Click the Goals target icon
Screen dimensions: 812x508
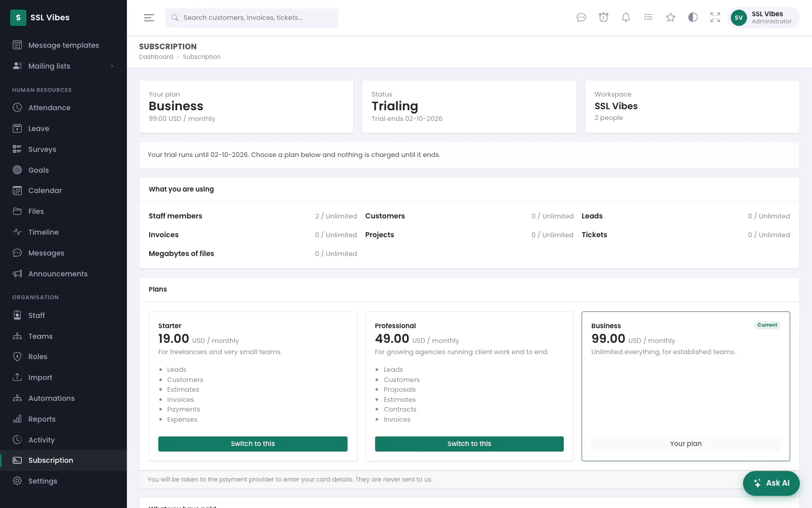(x=17, y=170)
